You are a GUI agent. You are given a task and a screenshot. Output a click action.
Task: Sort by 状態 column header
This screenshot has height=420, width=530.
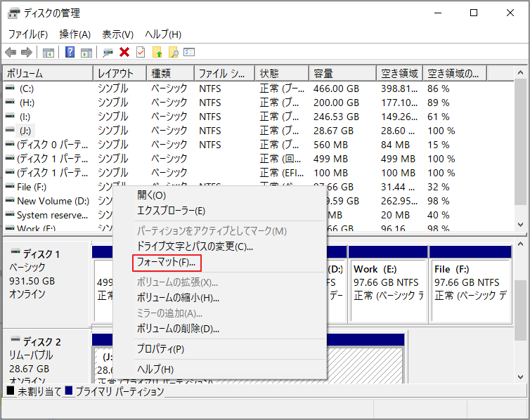pyautogui.click(x=282, y=73)
